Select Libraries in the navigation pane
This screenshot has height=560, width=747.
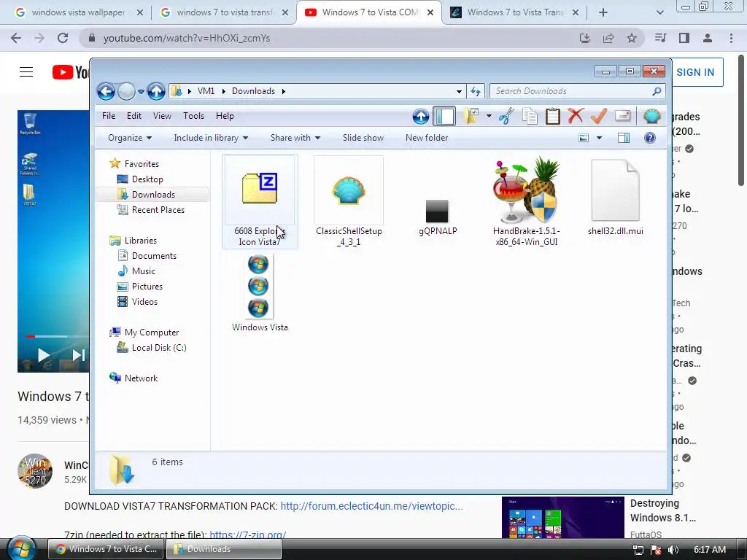click(x=141, y=241)
